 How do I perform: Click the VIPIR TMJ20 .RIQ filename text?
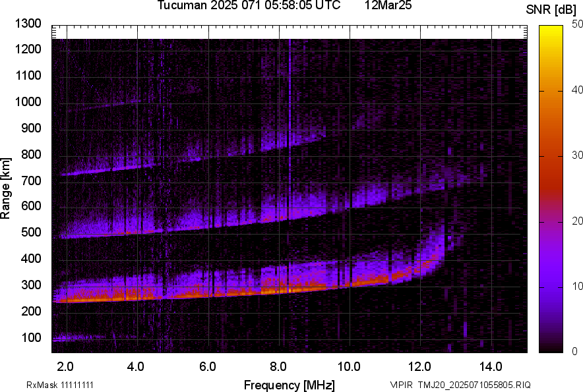click(x=460, y=385)
